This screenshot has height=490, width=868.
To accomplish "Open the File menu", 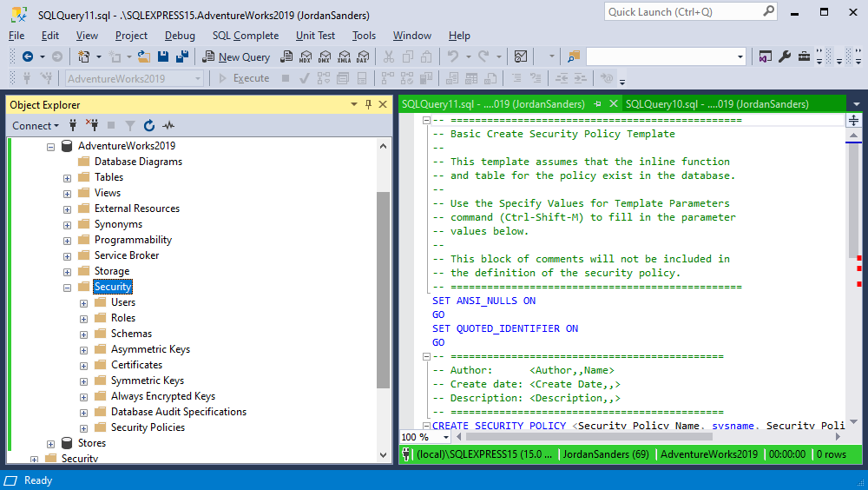I will (x=16, y=36).
